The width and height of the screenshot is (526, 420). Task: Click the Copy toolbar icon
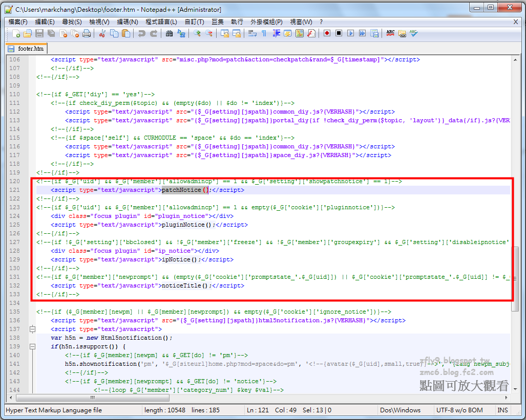pyautogui.click(x=114, y=33)
